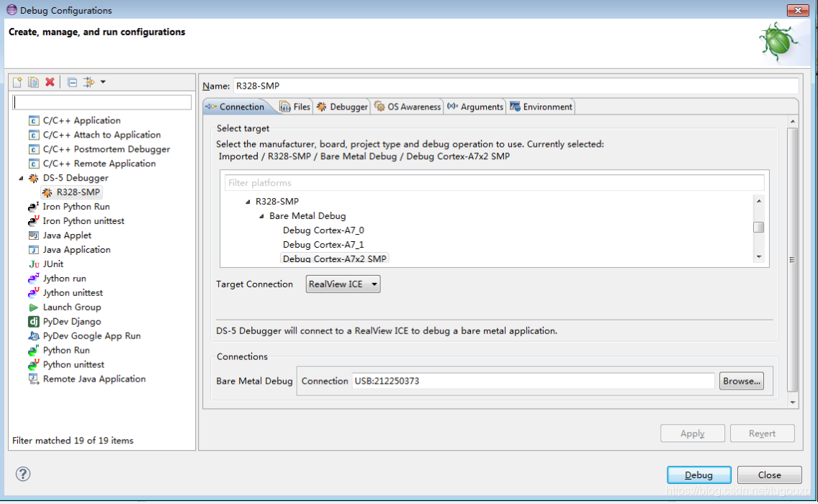Click Connection tab vertical scrollbar thumb
This screenshot has width=818, height=504.
pyautogui.click(x=792, y=259)
